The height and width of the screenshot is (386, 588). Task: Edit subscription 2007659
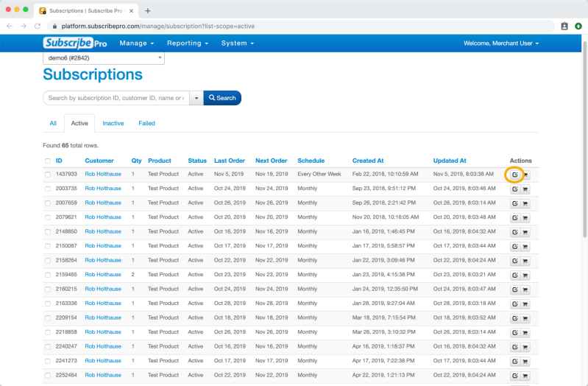[515, 203]
